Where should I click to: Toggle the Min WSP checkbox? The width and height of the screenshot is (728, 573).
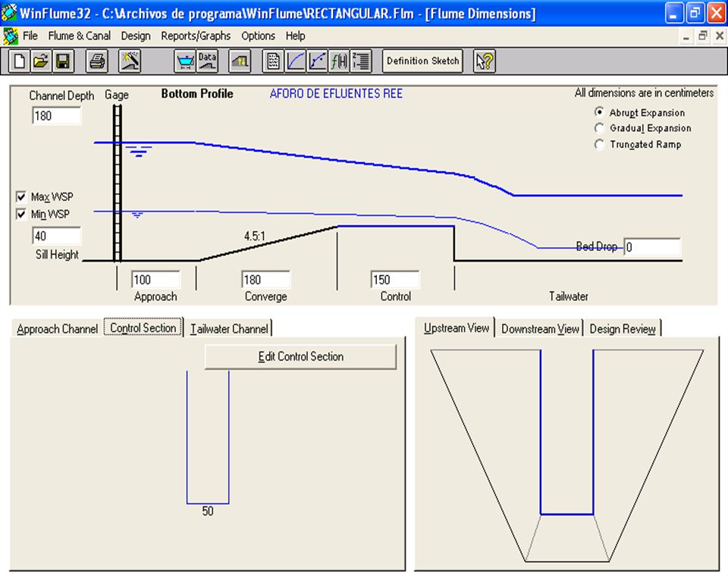(x=21, y=214)
